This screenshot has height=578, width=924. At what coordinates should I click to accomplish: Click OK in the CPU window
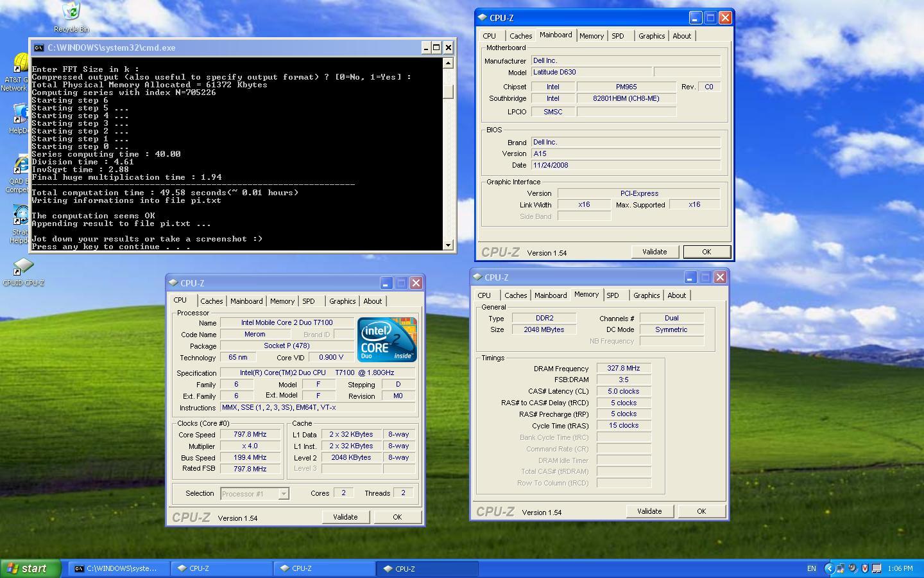(397, 517)
